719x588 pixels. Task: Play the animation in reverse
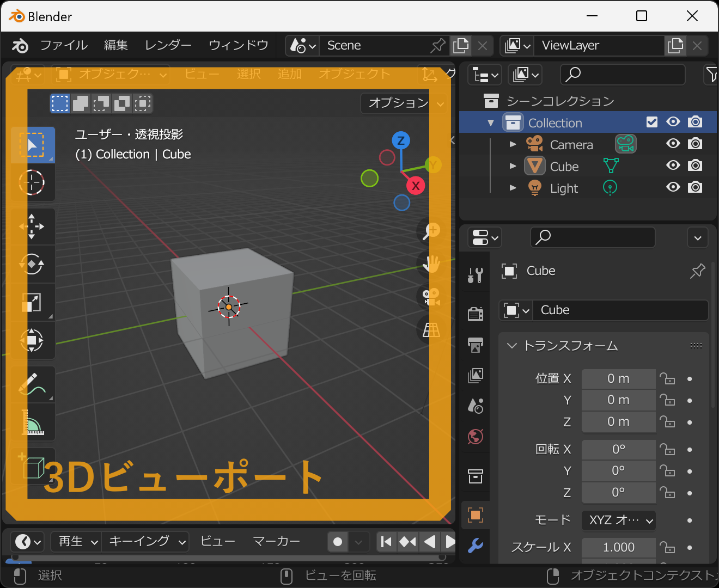(430, 542)
